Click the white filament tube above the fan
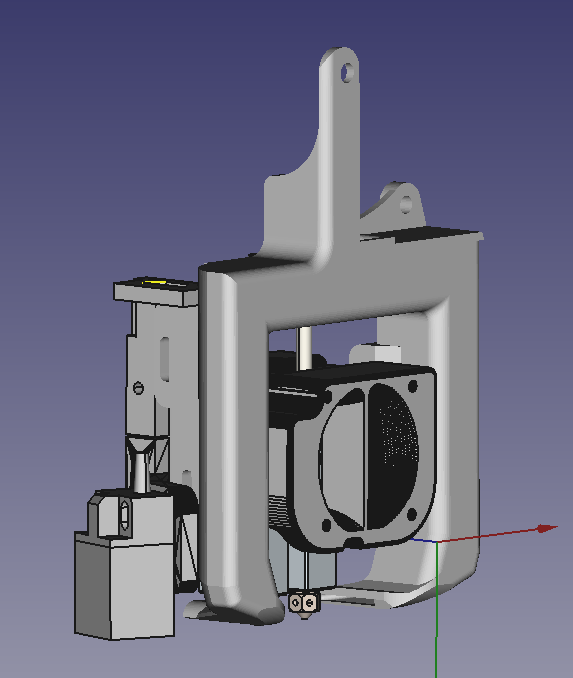The image size is (573, 678). 305,348
